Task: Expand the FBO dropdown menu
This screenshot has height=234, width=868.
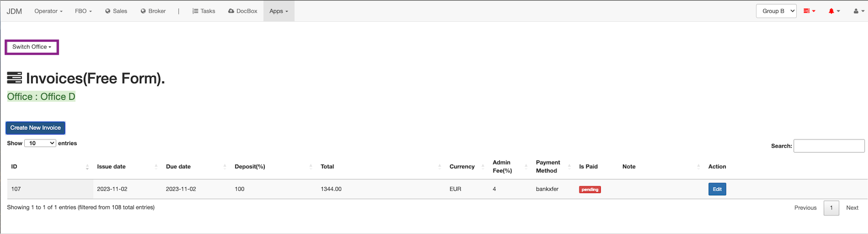Action: tap(83, 11)
